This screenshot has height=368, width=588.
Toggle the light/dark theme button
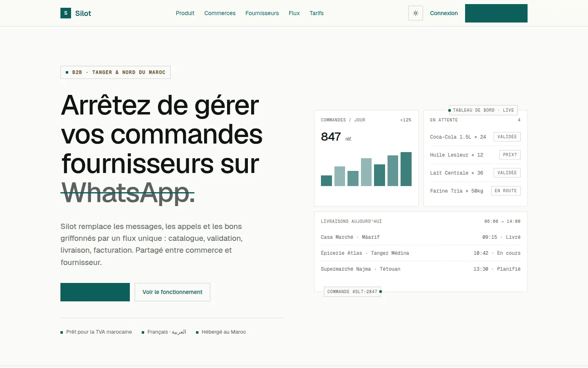(416, 13)
